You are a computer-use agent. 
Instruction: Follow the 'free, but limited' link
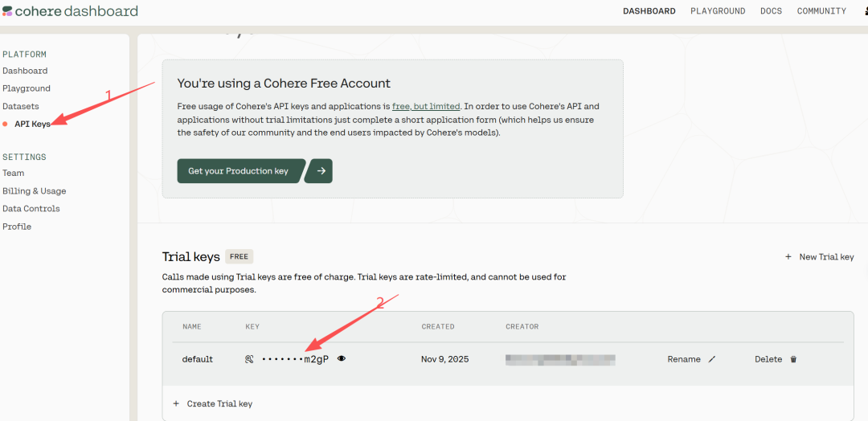pos(426,106)
